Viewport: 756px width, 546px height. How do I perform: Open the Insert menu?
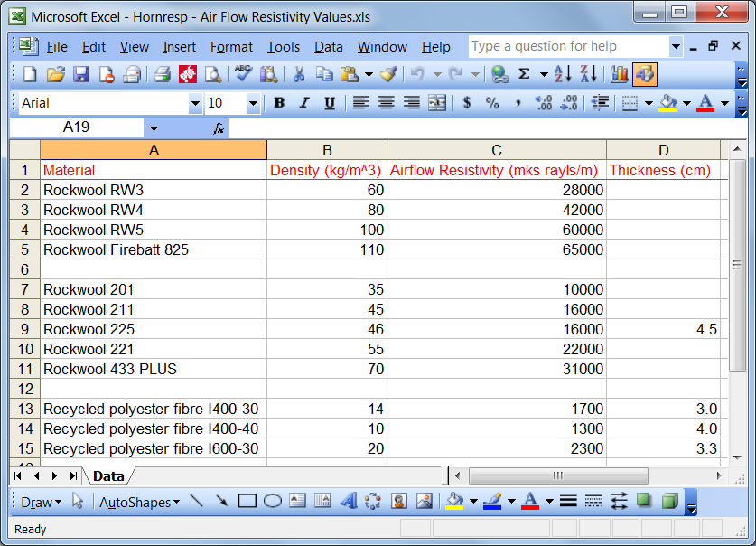coord(180,47)
